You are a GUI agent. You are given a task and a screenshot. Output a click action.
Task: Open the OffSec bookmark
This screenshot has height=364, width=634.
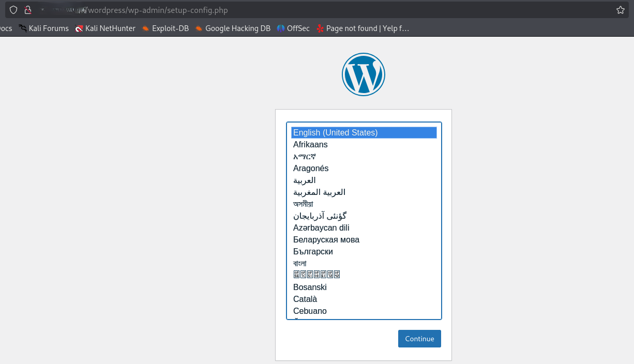pyautogui.click(x=293, y=28)
